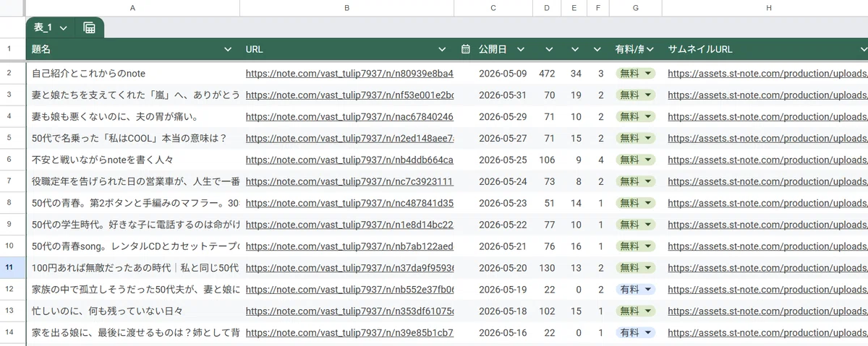Open the note URL containing n1e8d14bc22
This screenshot has height=346, width=868.
(x=349, y=225)
